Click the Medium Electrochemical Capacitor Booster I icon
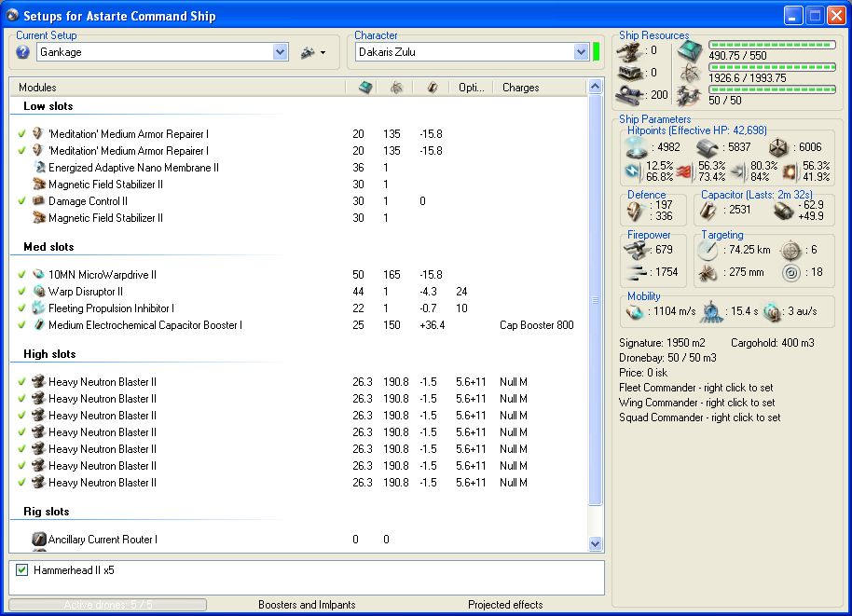Image resolution: width=852 pixels, height=616 pixels. click(38, 325)
